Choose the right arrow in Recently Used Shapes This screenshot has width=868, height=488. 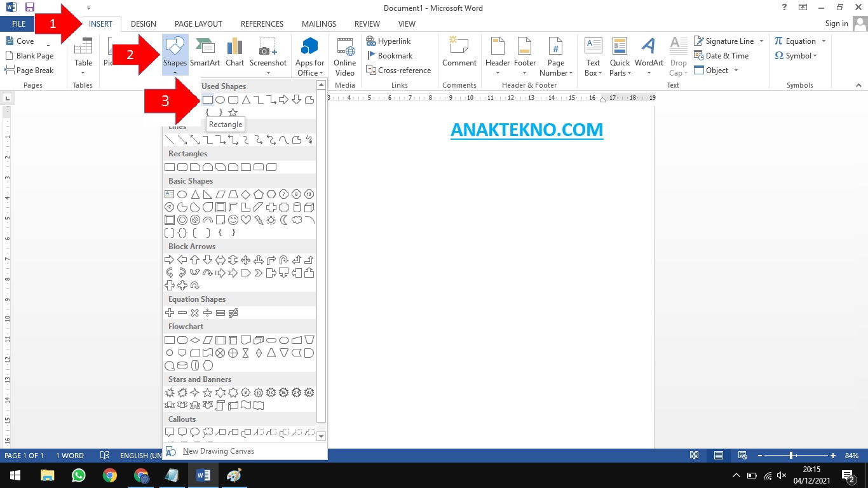coord(284,100)
